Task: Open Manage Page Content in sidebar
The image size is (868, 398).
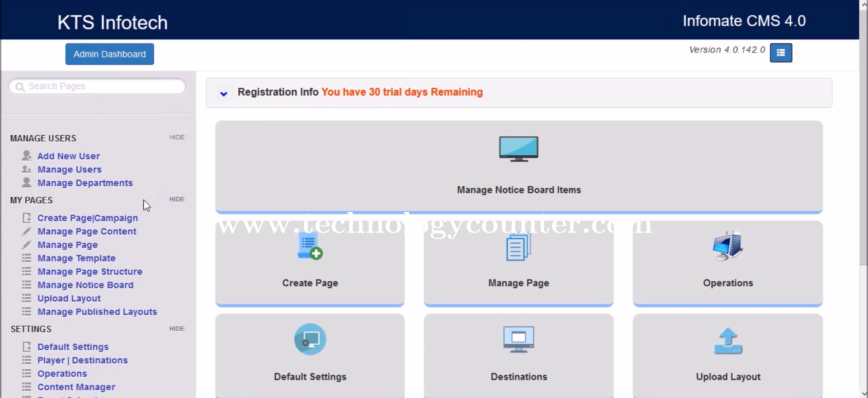Action: point(87,232)
